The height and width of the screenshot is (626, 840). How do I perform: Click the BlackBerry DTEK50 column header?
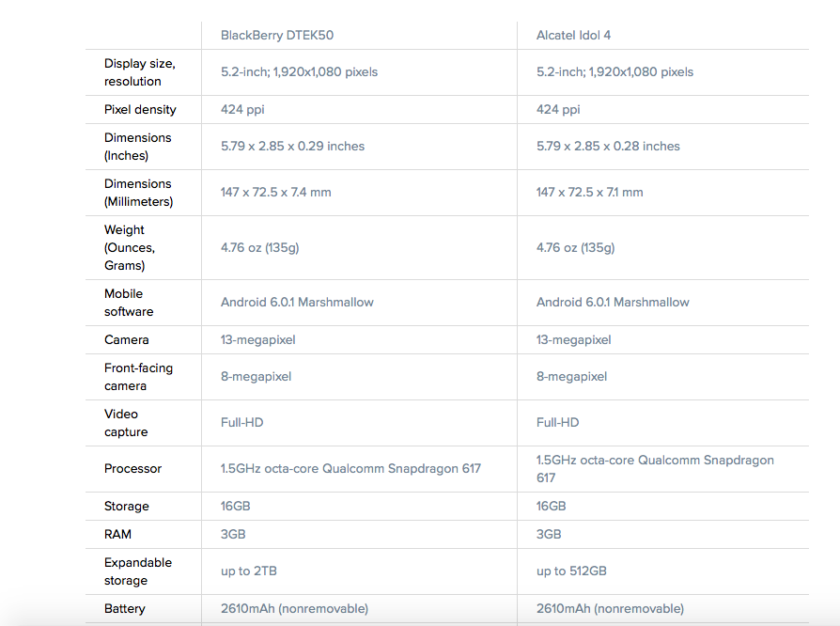277,36
